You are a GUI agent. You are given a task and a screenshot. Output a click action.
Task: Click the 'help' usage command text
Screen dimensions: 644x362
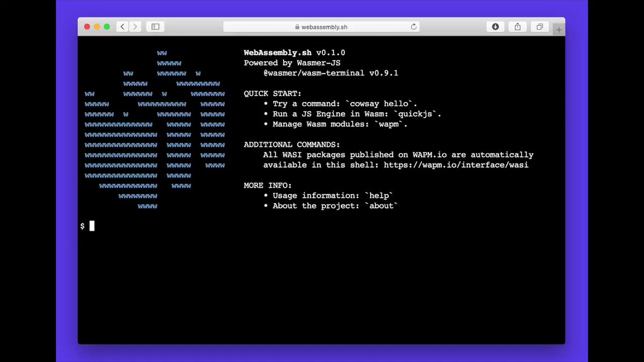(x=379, y=195)
